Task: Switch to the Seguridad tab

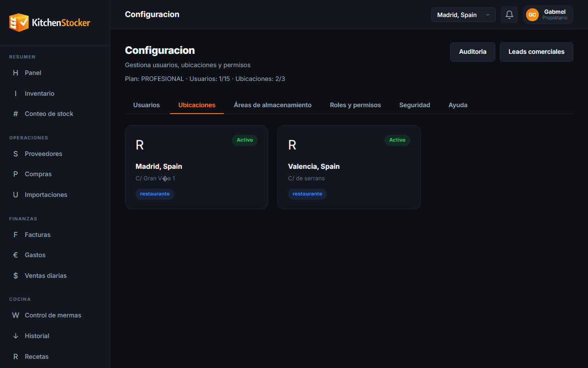Action: [415, 105]
